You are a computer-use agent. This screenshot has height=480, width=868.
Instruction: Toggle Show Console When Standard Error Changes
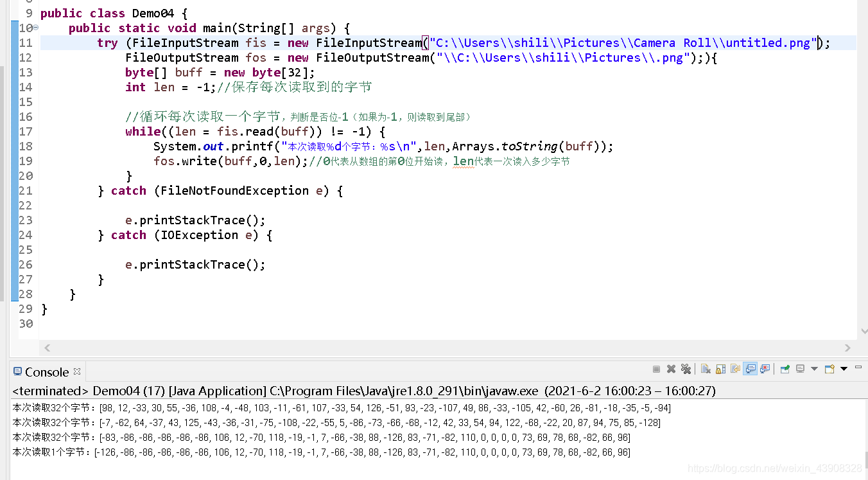click(x=765, y=369)
